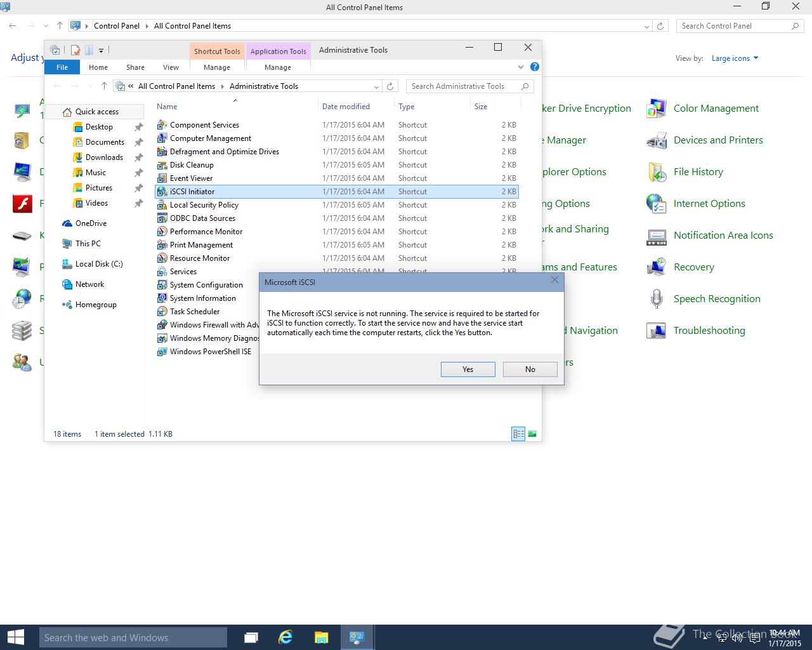Image resolution: width=812 pixels, height=650 pixels.
Task: Click the Troubleshooting icon
Action: click(657, 331)
